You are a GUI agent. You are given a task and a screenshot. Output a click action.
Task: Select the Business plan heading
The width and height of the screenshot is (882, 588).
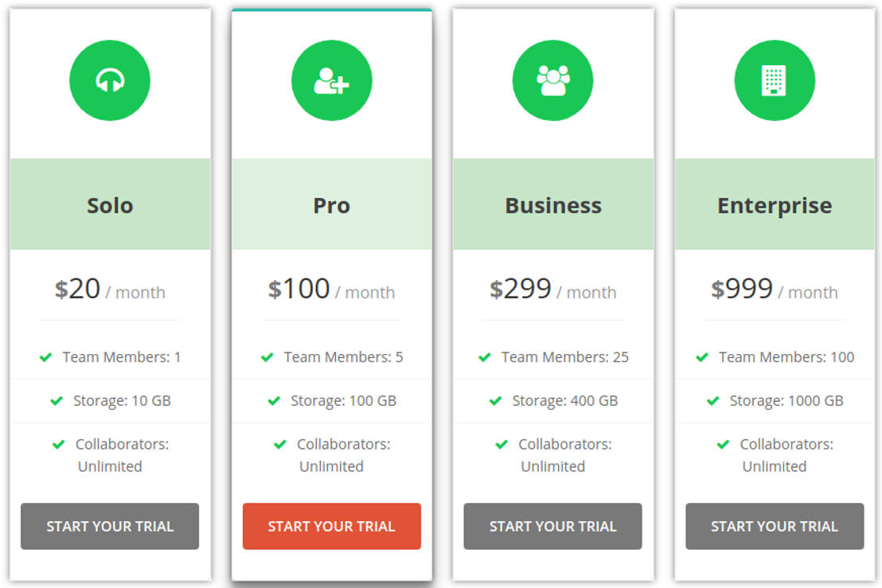pos(552,205)
